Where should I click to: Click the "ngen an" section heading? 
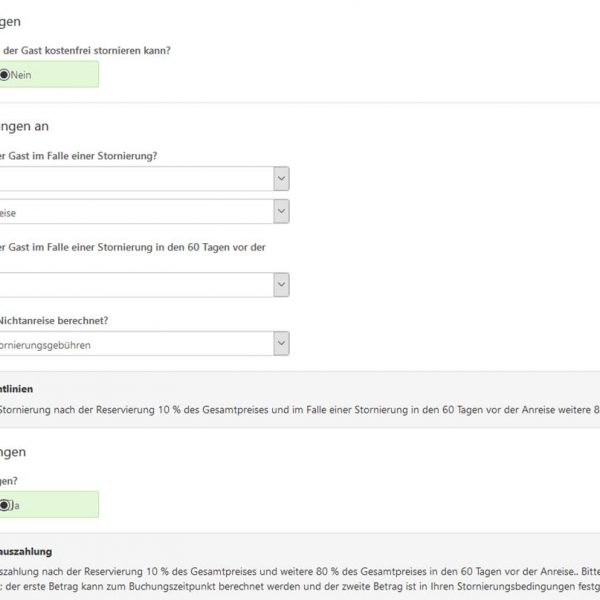(x=24, y=126)
